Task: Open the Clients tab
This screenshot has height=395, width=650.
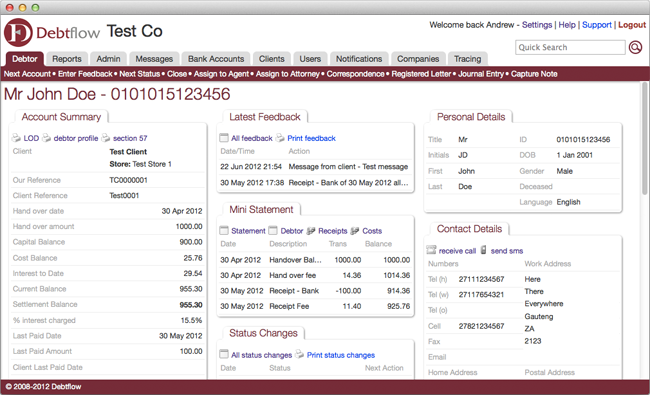Action: click(272, 59)
